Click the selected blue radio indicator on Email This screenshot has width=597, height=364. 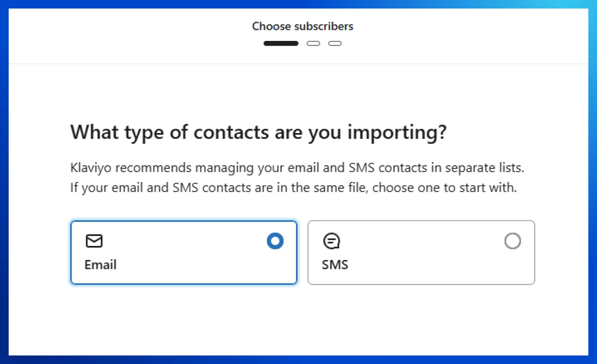[275, 241]
